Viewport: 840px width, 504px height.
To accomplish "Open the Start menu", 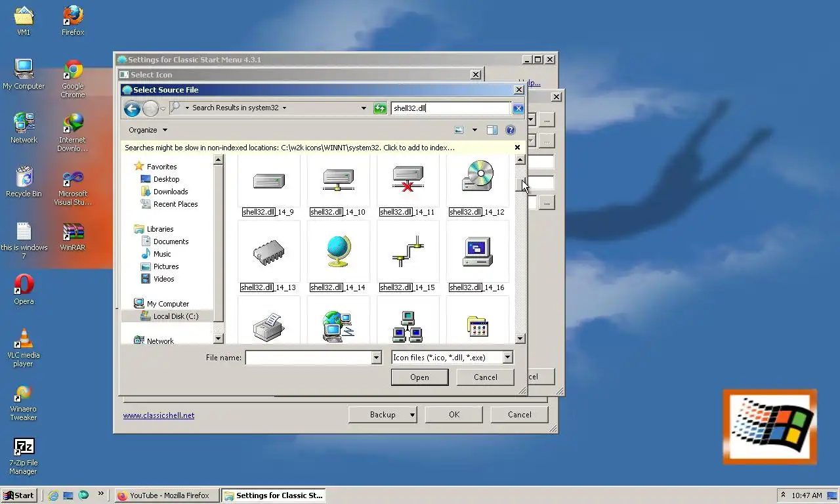I will pyautogui.click(x=18, y=495).
